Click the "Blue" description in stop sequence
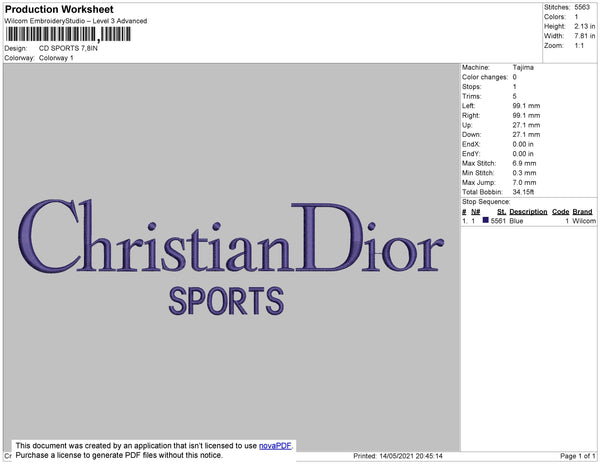Image resolution: width=600 pixels, height=464 pixels. click(x=516, y=221)
